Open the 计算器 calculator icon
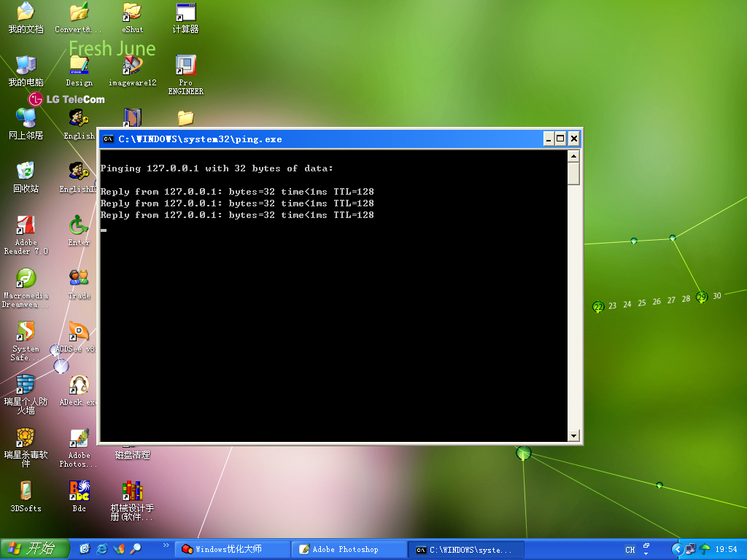 coord(185,12)
